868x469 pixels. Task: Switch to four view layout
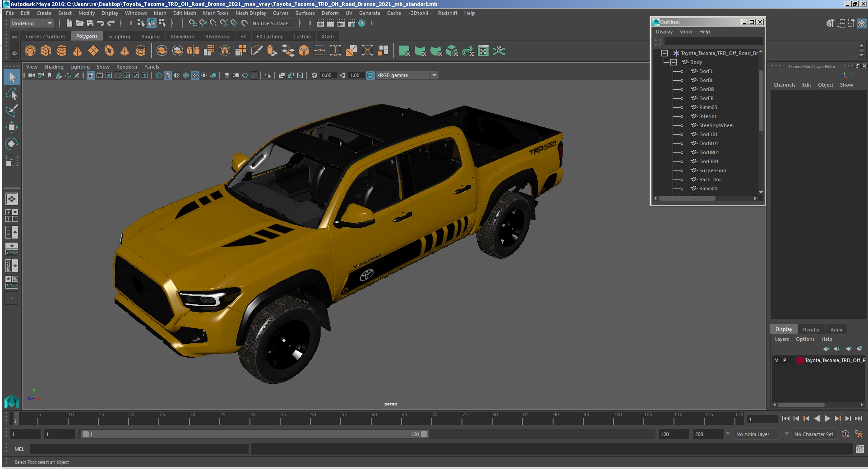pyautogui.click(x=12, y=216)
